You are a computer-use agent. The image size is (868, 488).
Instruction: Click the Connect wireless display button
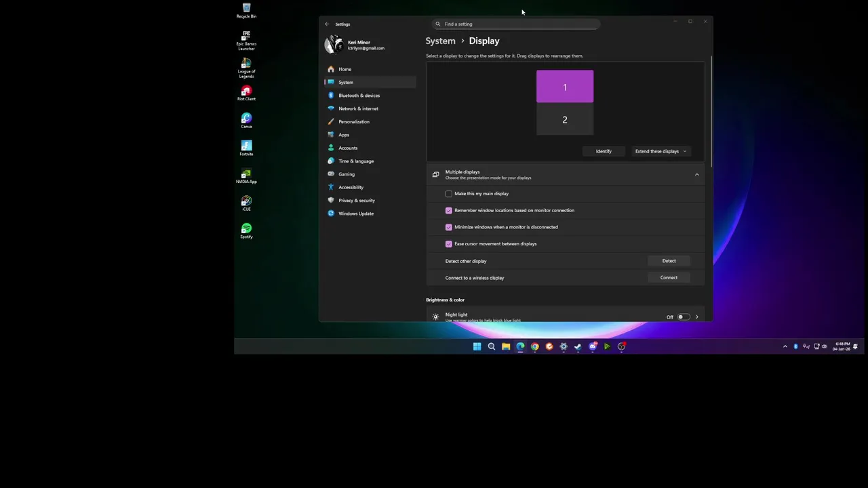tap(669, 278)
